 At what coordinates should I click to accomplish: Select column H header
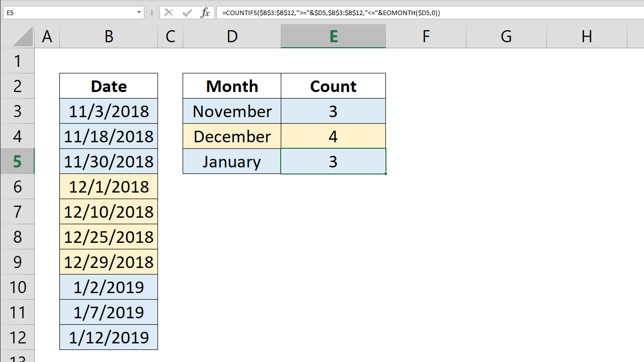[x=587, y=36]
